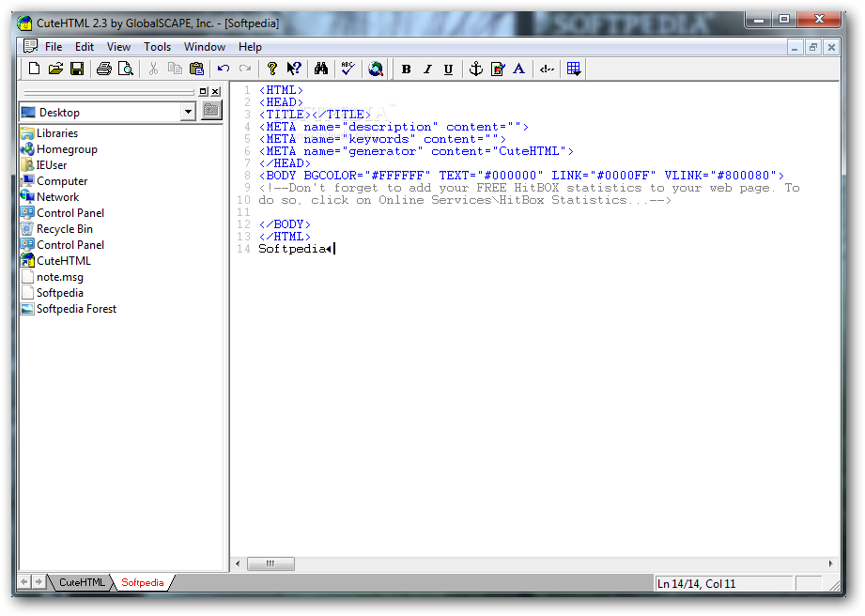865x616 pixels.
Task: Activate context help pointer icon
Action: [x=294, y=69]
